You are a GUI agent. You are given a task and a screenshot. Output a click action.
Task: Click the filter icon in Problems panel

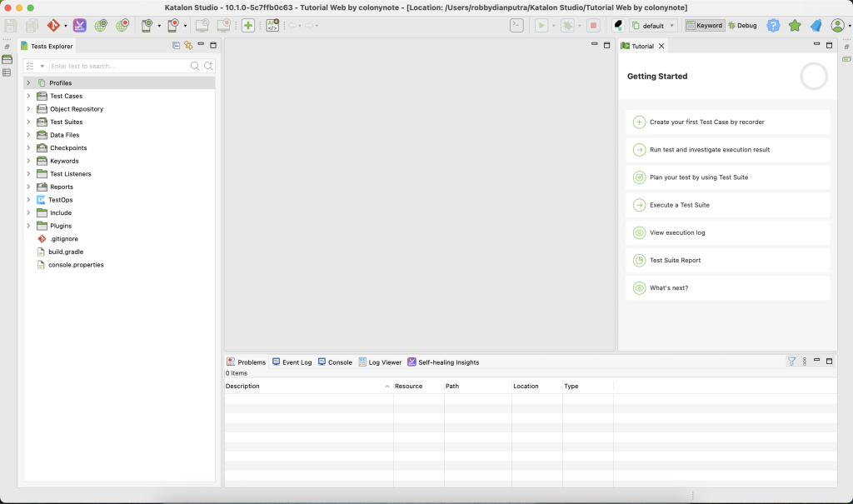(791, 362)
